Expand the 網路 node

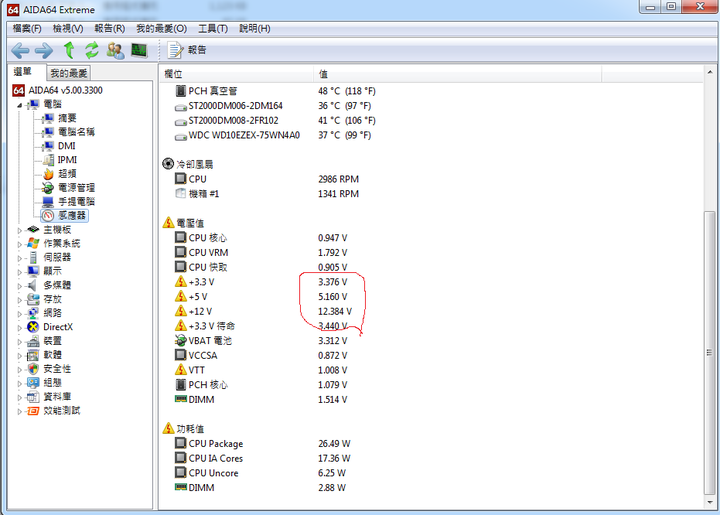(20, 314)
